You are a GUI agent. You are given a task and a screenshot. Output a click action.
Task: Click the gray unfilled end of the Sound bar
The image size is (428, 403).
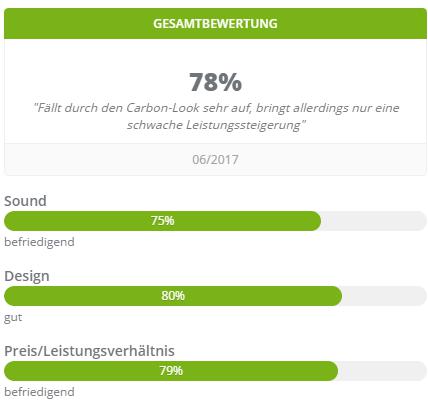coord(373,221)
